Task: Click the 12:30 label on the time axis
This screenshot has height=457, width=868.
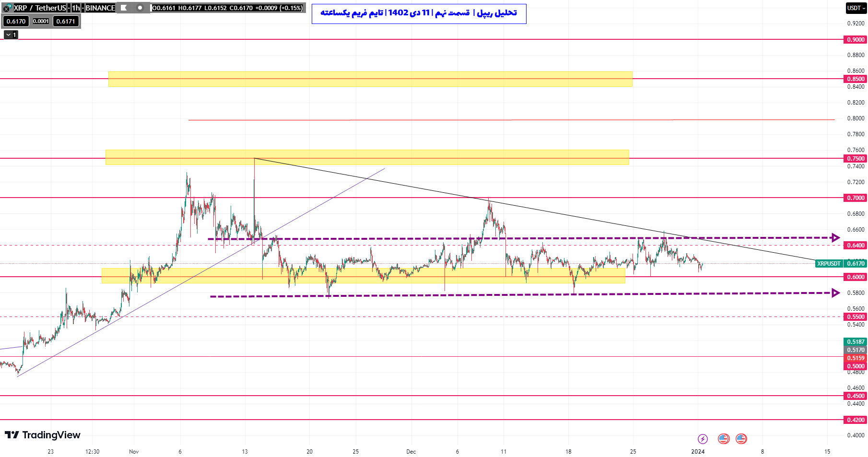Action: (93, 452)
